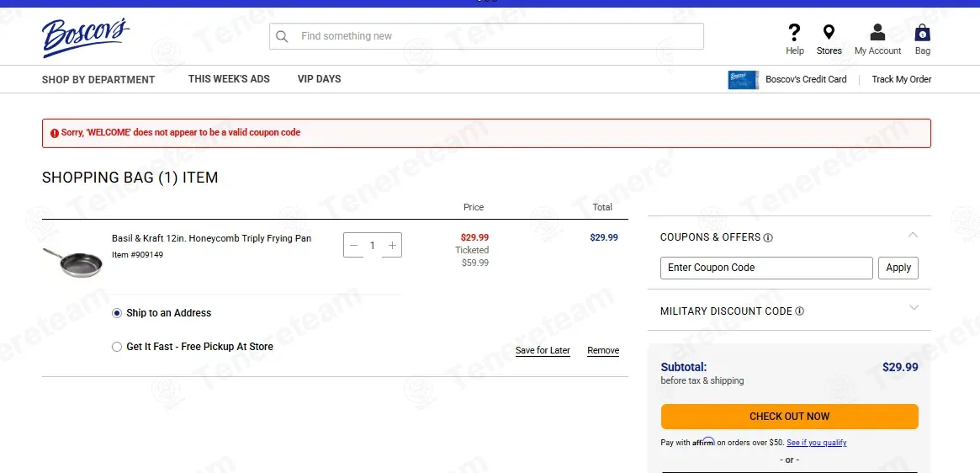The height and width of the screenshot is (473, 980).
Task: Click the quantity value field
Action: pyautogui.click(x=373, y=245)
